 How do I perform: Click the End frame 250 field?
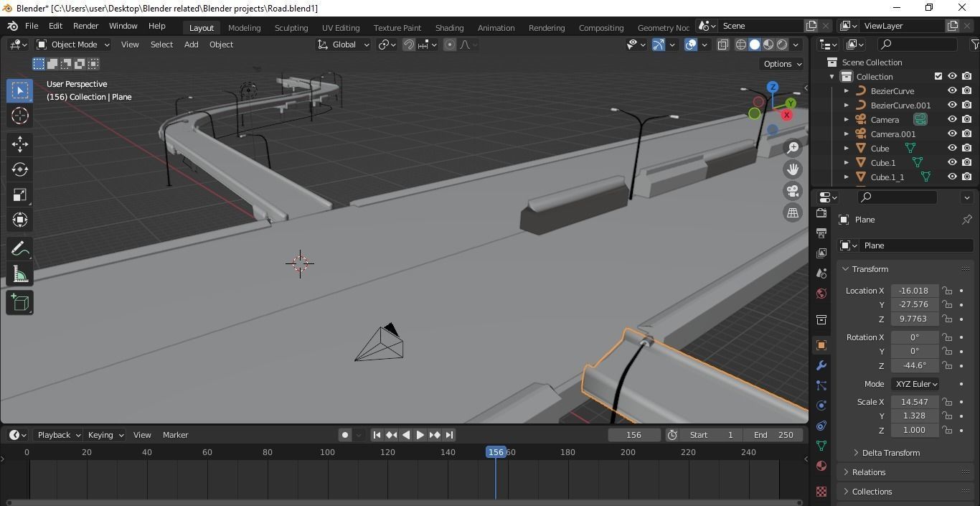(773, 435)
